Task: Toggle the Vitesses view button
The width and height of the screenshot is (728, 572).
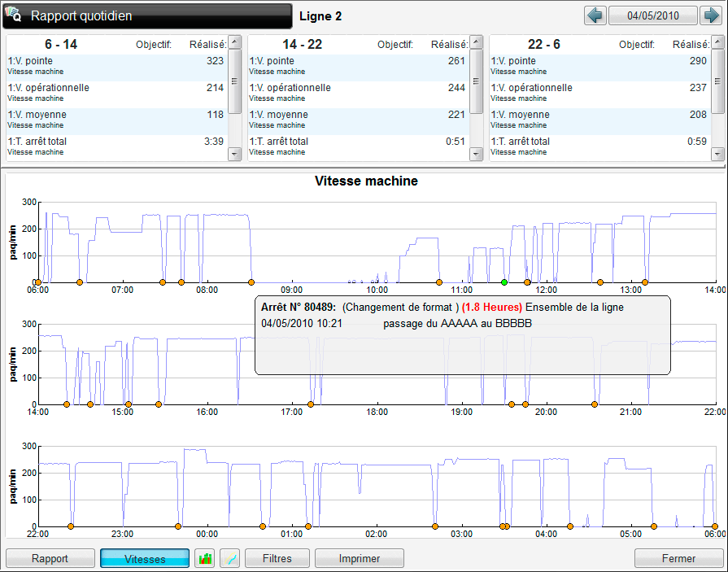Action: tap(145, 558)
